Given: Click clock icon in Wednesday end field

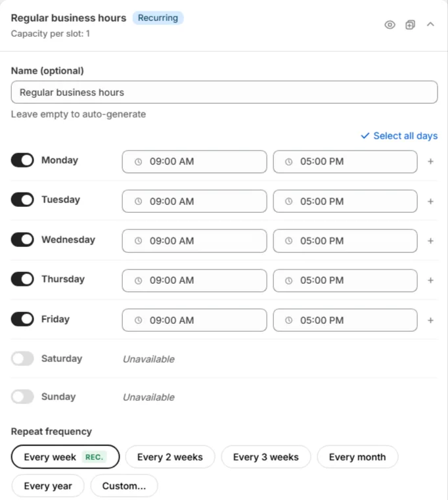Looking at the screenshot, I should 288,240.
